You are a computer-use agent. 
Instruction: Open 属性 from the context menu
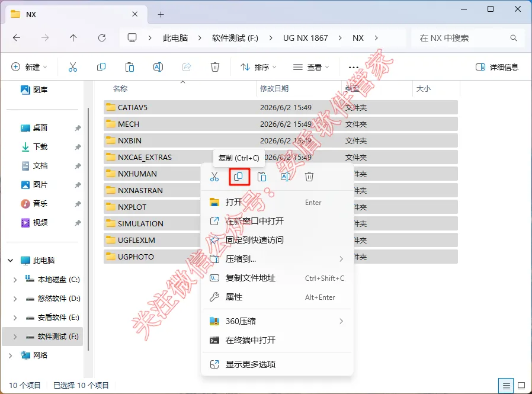277,297
